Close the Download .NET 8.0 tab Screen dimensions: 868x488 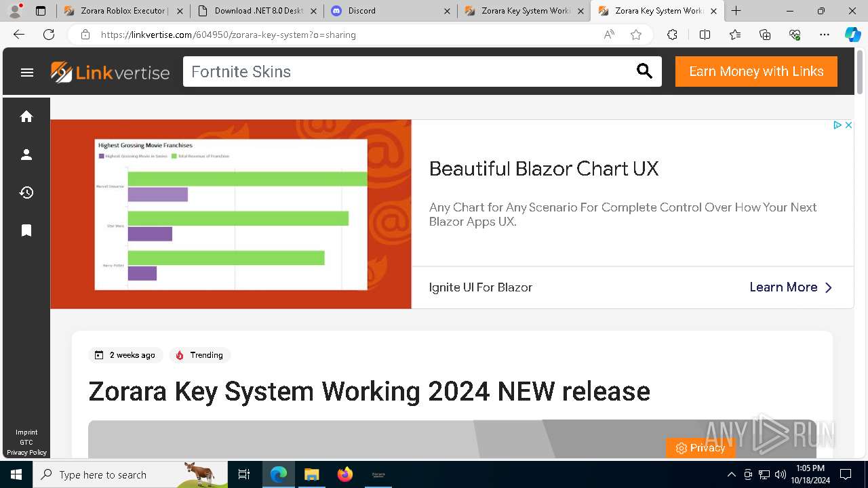point(313,11)
